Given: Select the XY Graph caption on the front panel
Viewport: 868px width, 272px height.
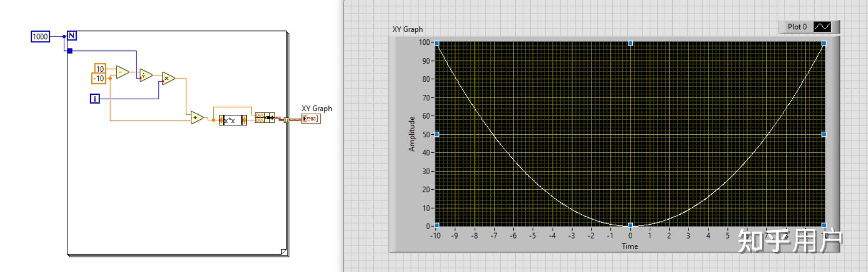Looking at the screenshot, I should (408, 29).
